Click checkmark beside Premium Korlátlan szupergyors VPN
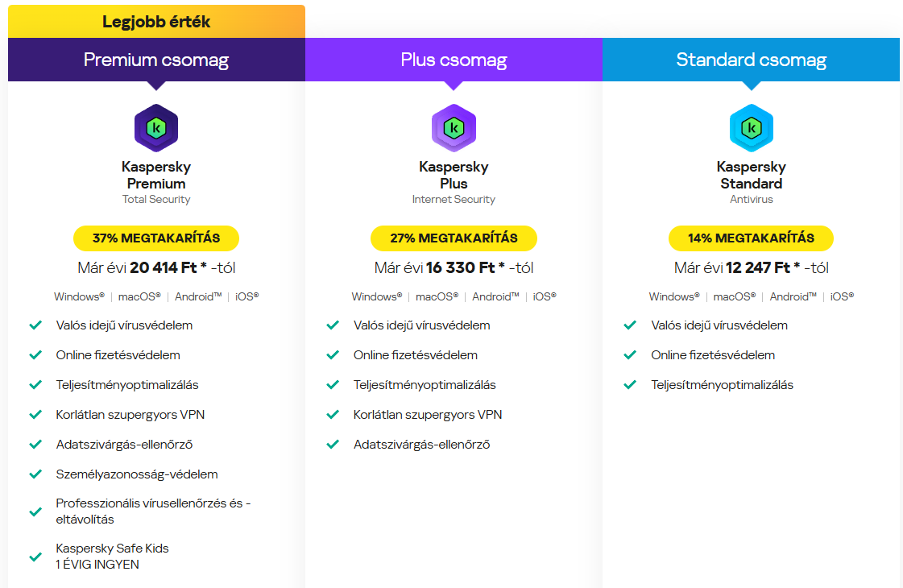 35,415
